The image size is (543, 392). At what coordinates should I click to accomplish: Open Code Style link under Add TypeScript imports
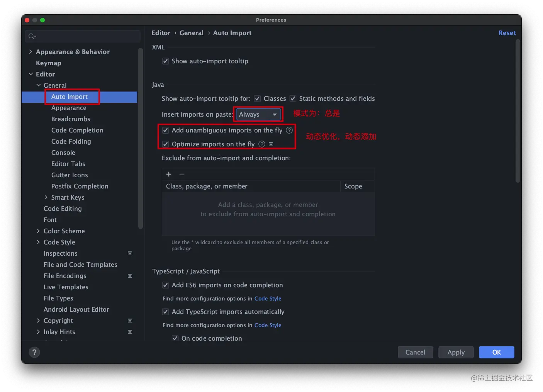click(x=268, y=325)
